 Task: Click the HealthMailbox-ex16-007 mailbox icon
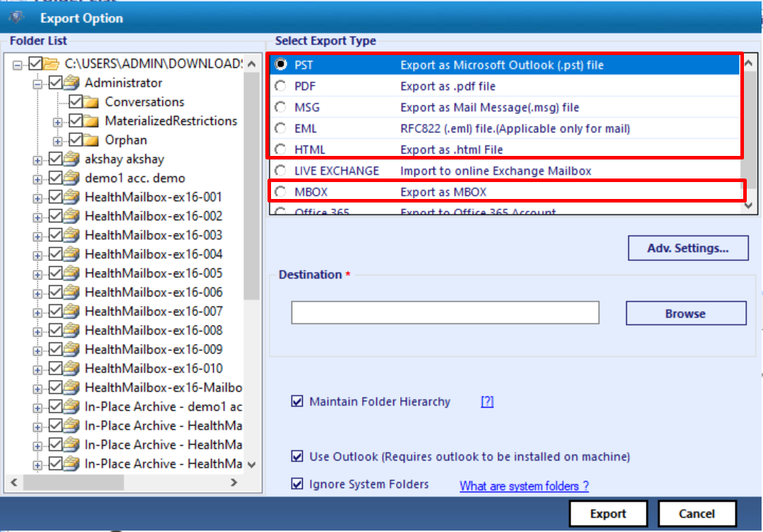pyautogui.click(x=71, y=311)
